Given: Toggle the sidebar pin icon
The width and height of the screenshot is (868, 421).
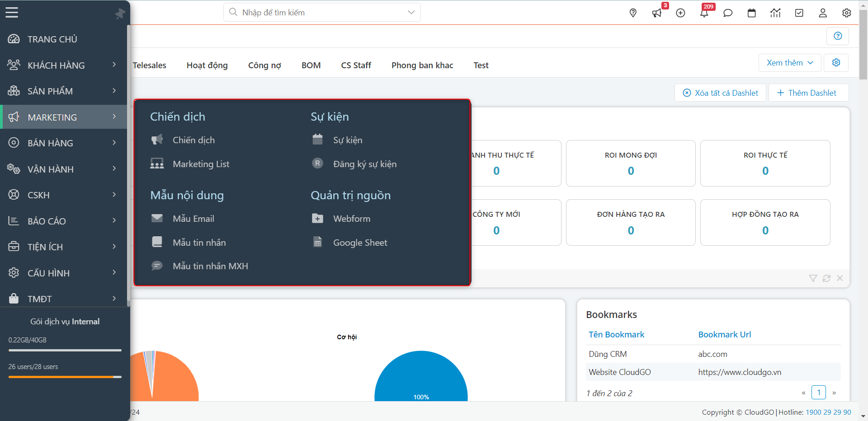Looking at the screenshot, I should [120, 14].
